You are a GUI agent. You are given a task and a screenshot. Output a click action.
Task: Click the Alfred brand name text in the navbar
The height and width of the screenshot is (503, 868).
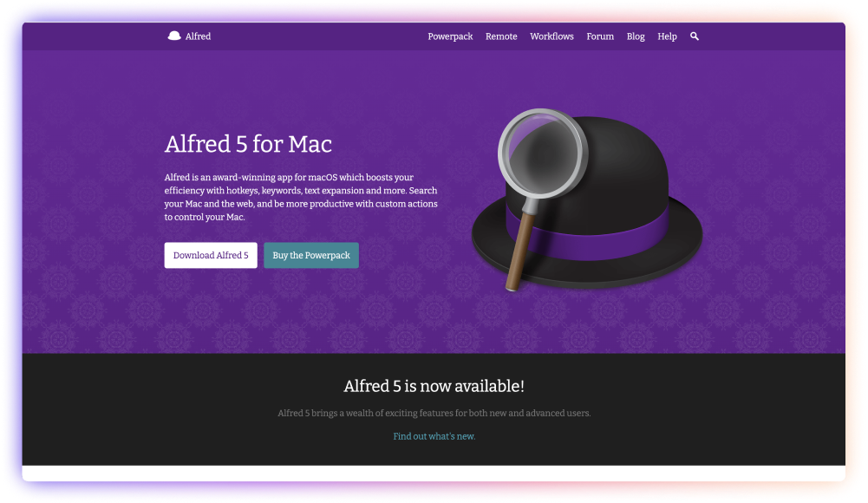pyautogui.click(x=199, y=36)
